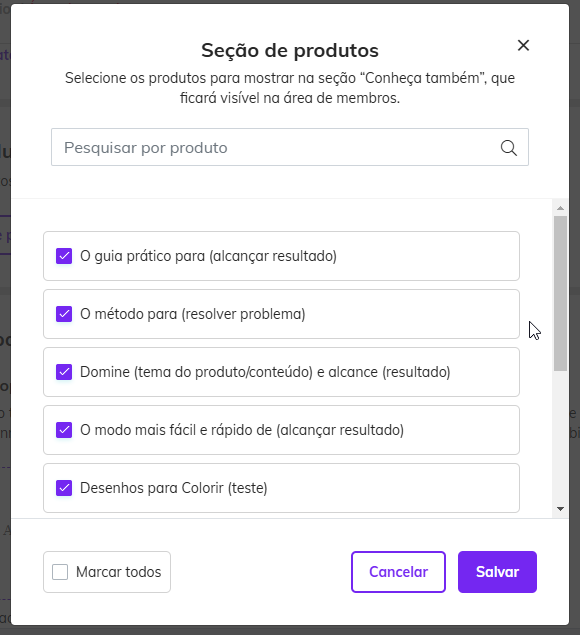Uncheck 'Domine (tema do produto/conteúdo)' checkbox
The image size is (580, 635).
pyautogui.click(x=64, y=372)
